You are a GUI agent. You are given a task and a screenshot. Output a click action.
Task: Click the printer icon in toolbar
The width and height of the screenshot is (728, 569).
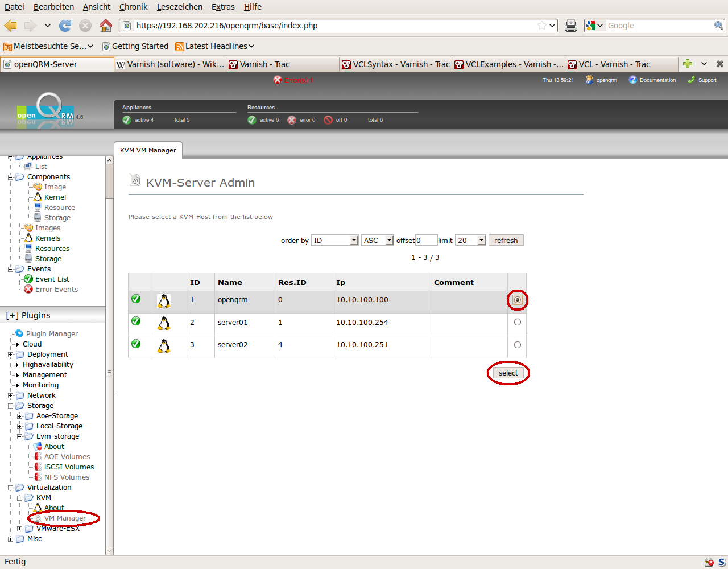[x=571, y=26]
